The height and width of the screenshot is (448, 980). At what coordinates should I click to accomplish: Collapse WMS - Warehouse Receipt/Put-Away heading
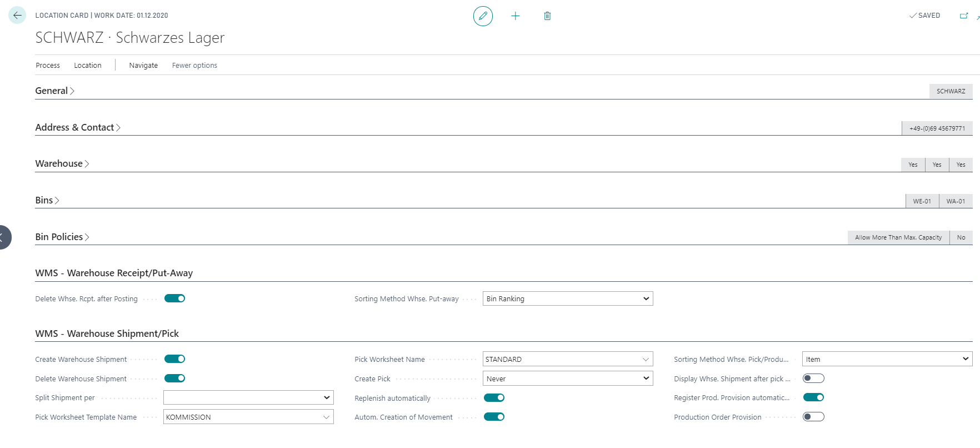click(114, 273)
